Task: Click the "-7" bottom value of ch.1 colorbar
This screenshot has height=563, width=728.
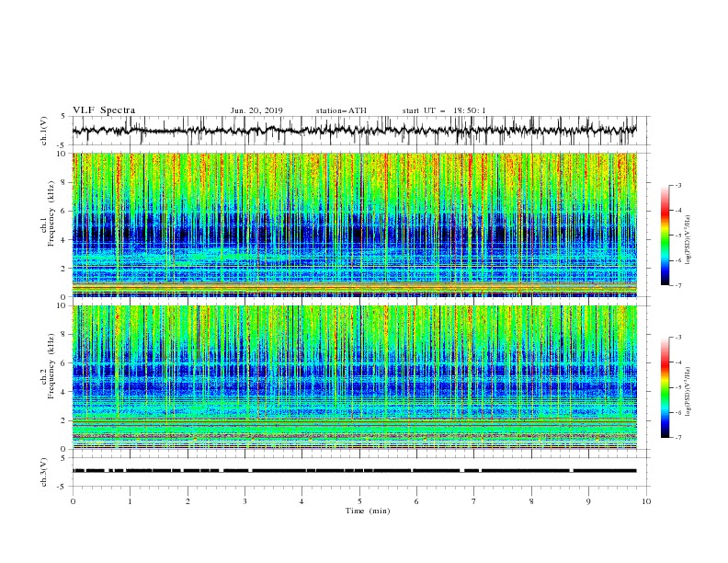Action: pos(677,285)
